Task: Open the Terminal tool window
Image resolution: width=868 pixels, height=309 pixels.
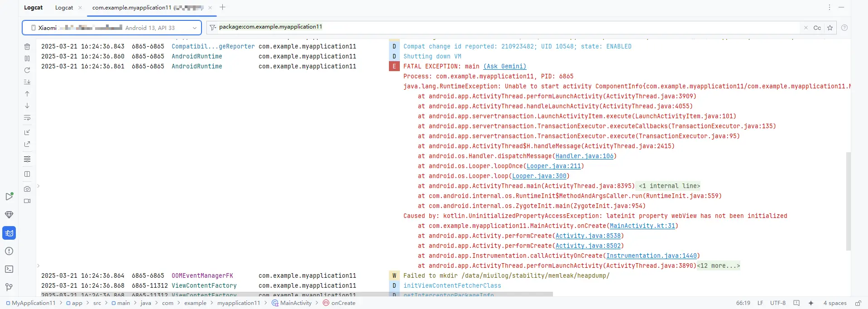Action: (9, 269)
